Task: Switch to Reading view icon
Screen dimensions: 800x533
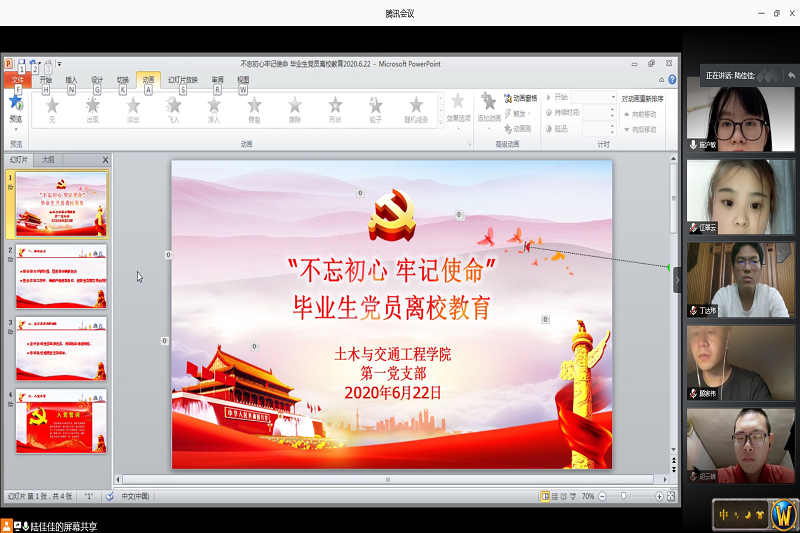Action: pos(564,496)
